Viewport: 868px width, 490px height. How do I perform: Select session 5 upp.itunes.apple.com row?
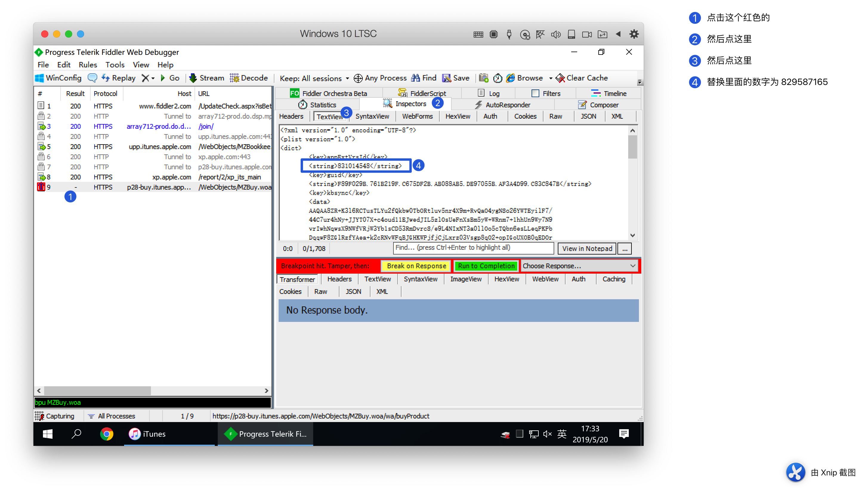point(153,147)
